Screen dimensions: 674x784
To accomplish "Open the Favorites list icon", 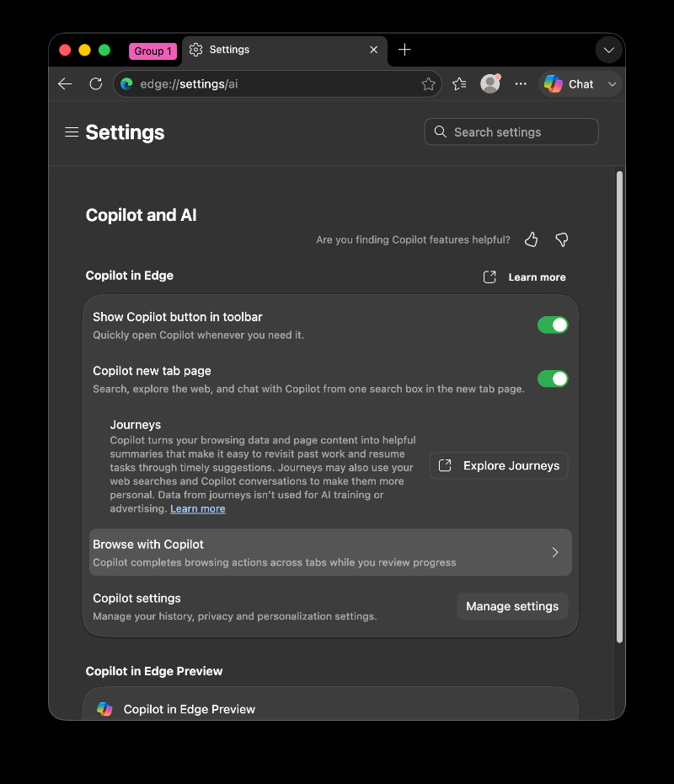I will click(x=459, y=84).
